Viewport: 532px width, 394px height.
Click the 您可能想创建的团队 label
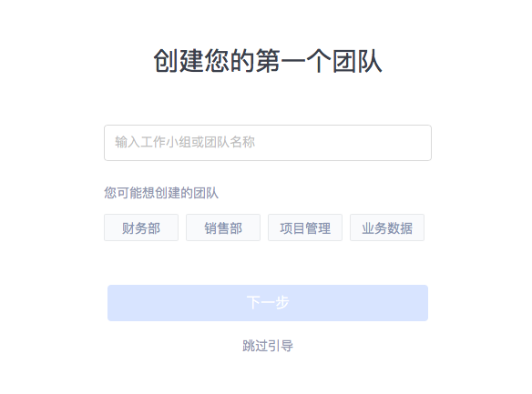click(x=161, y=193)
